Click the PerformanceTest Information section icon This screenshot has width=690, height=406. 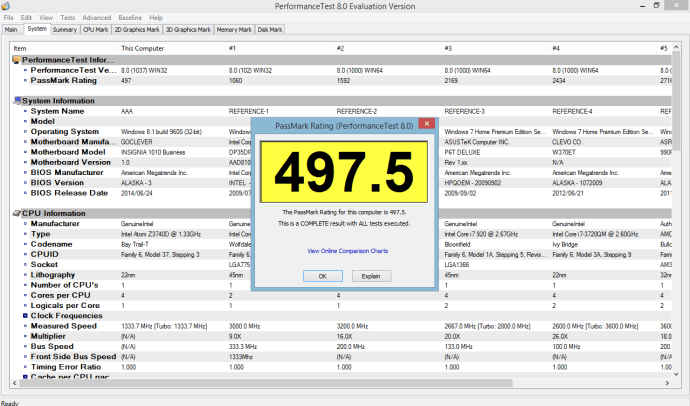16,60
